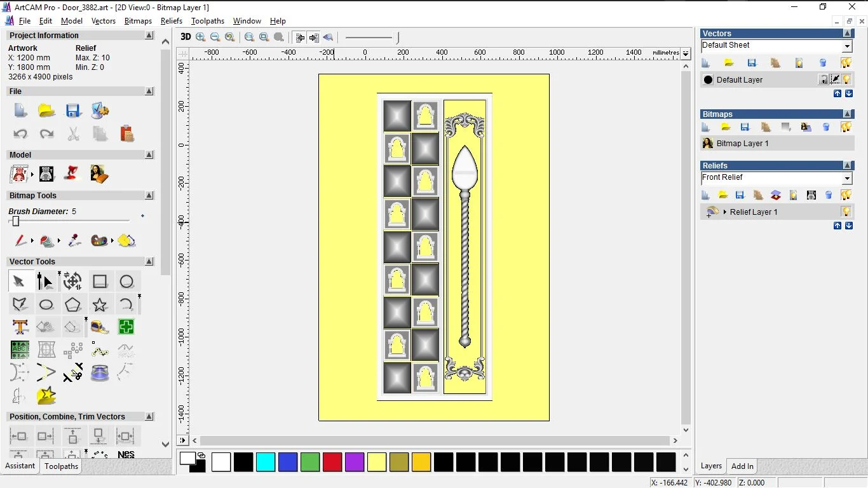Select the Create Rectangle vector tool
This screenshot has height=488, width=868.
100,281
